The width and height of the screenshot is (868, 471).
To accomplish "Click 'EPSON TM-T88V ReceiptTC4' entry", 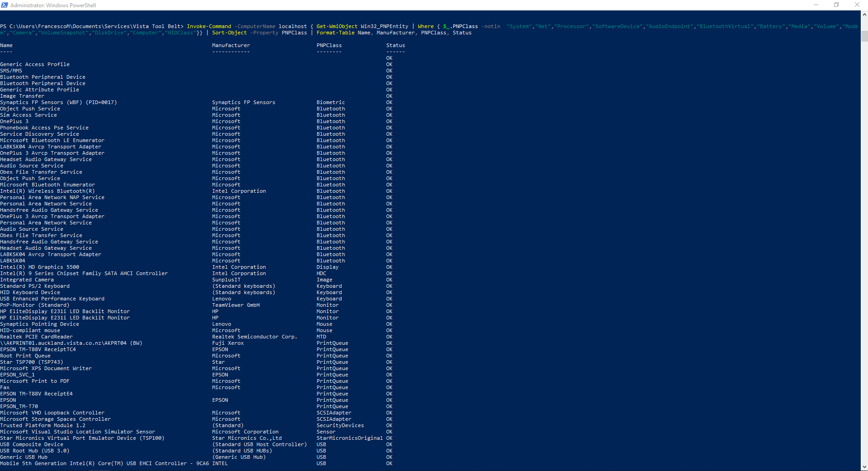I will pyautogui.click(x=38, y=349).
